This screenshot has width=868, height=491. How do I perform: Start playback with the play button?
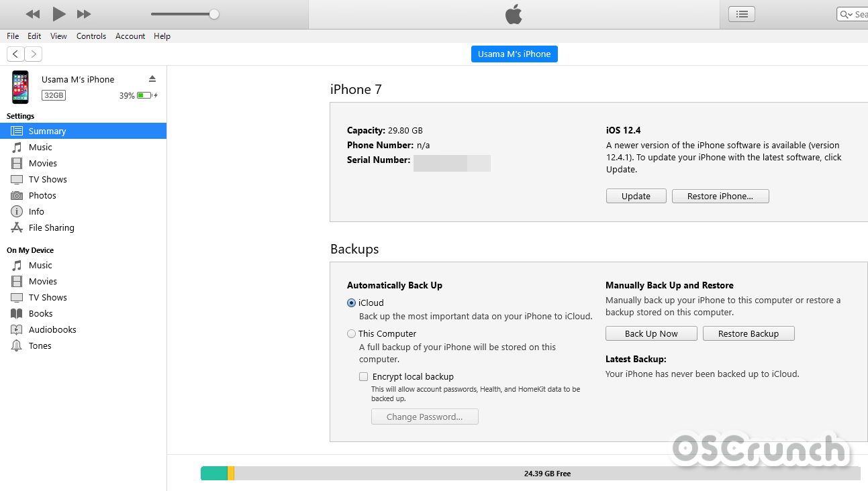click(59, 13)
